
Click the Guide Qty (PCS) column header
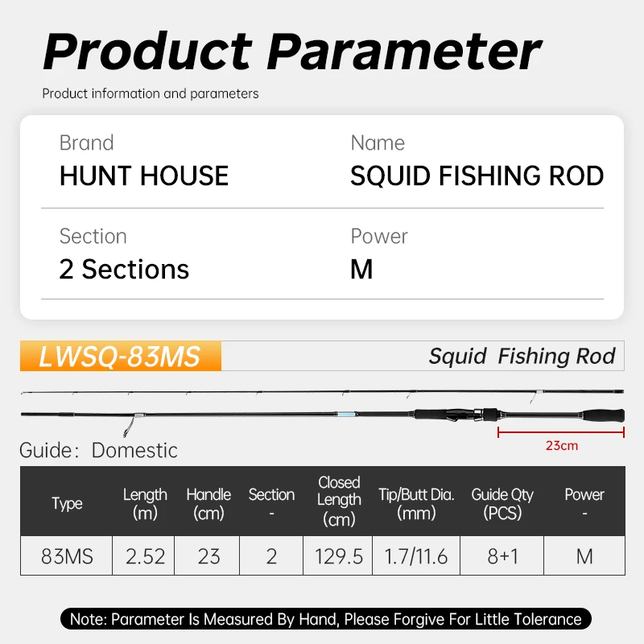[502, 503]
